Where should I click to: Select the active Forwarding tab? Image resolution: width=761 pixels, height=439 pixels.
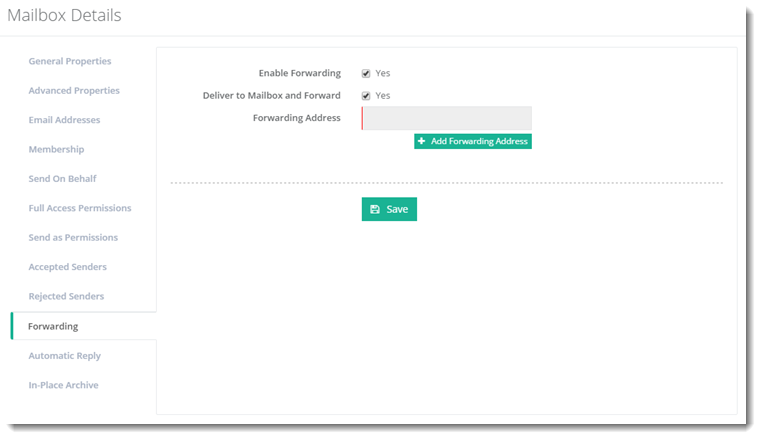click(x=53, y=326)
